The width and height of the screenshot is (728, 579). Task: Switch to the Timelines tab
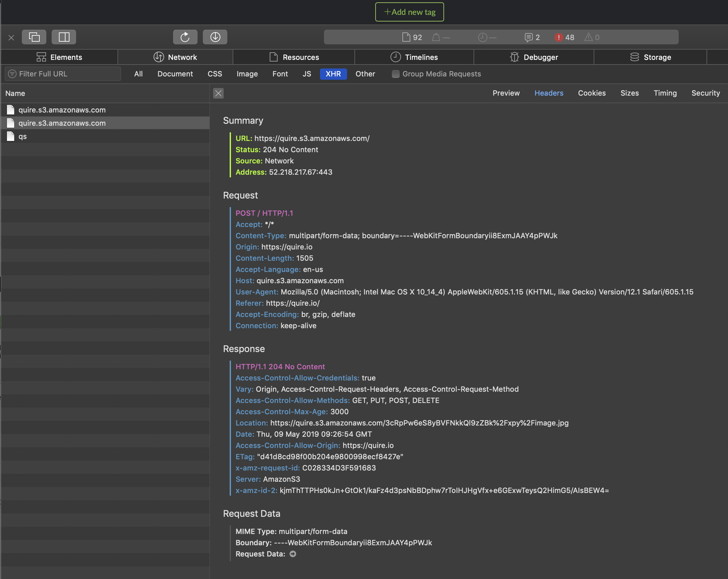(x=414, y=57)
